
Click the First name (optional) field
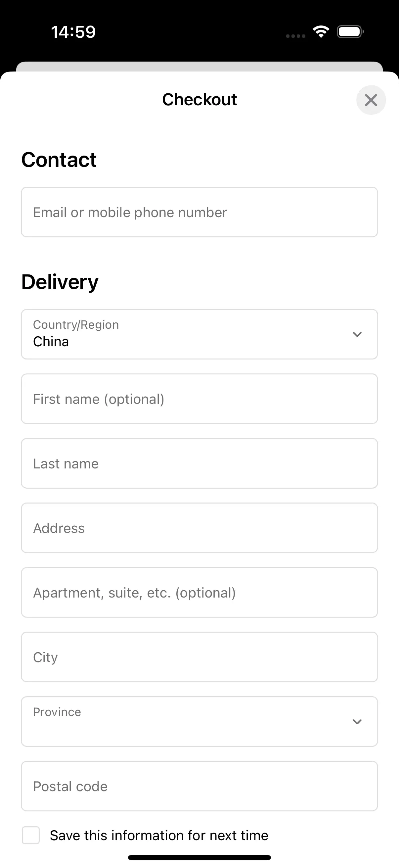click(199, 399)
